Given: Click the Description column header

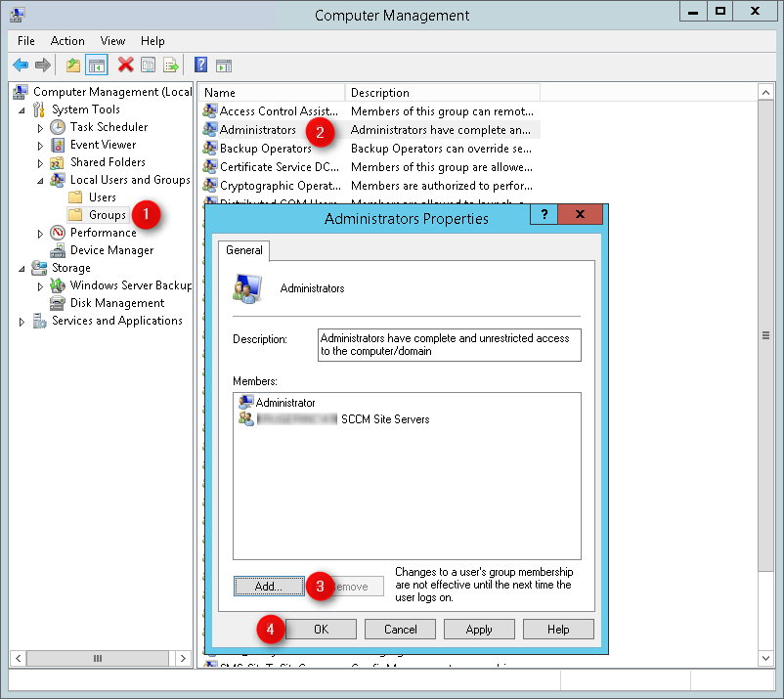Looking at the screenshot, I should [x=443, y=93].
